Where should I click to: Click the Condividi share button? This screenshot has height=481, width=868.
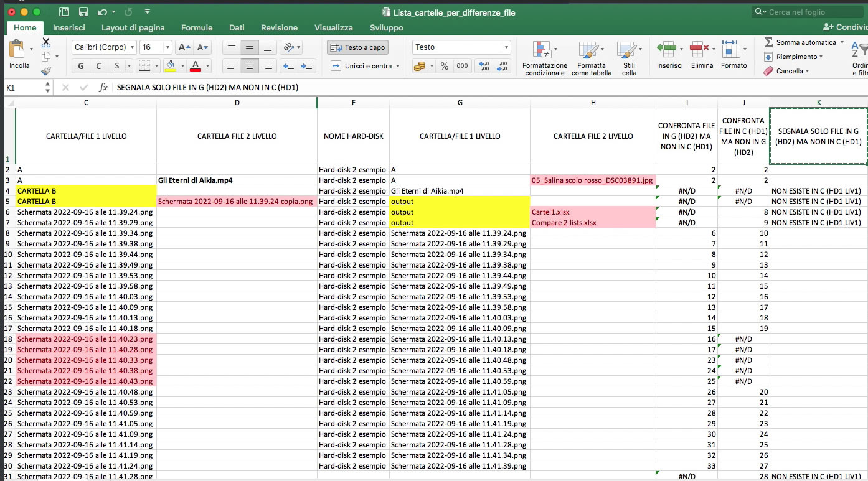tap(845, 27)
